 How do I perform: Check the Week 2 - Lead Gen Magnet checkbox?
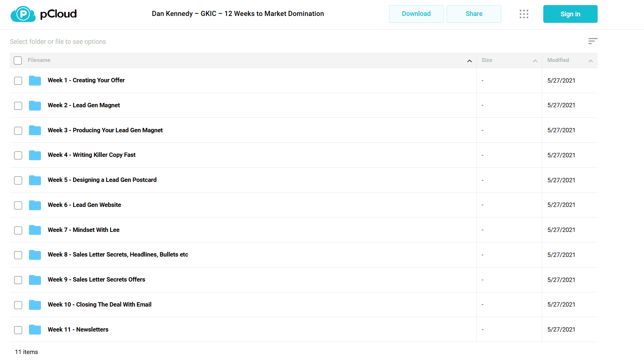(x=18, y=106)
